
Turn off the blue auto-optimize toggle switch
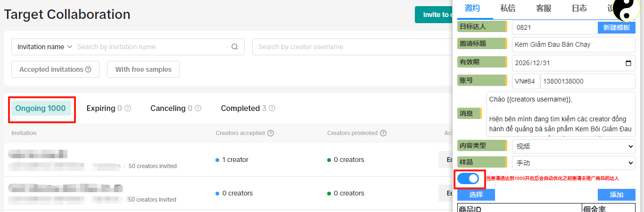[x=469, y=178]
